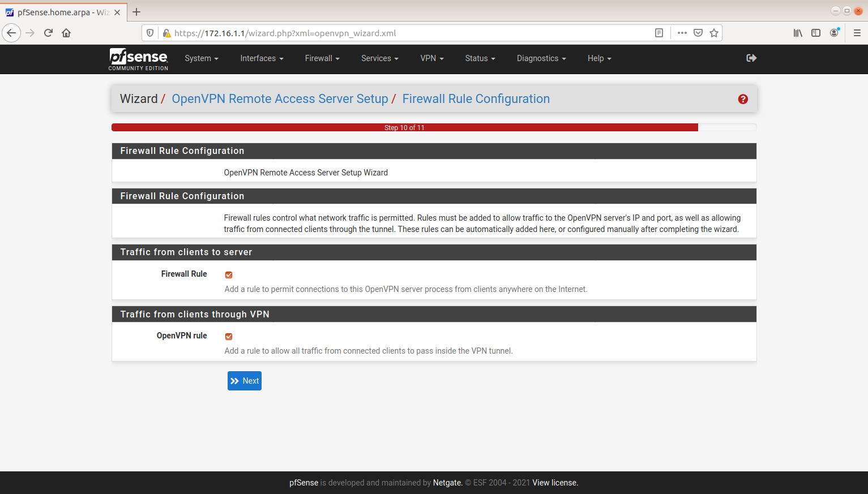Click the Wizard breadcrumb text
The image size is (868, 494).
[139, 99]
